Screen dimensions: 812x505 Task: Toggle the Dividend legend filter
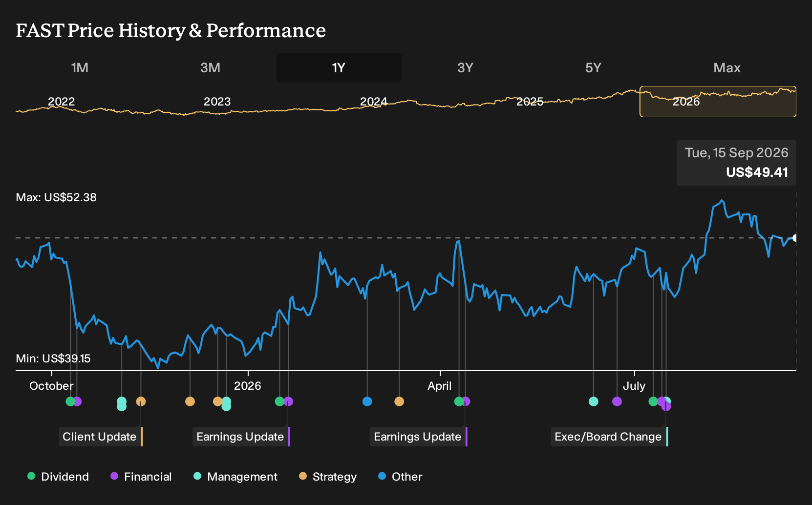[58, 477]
